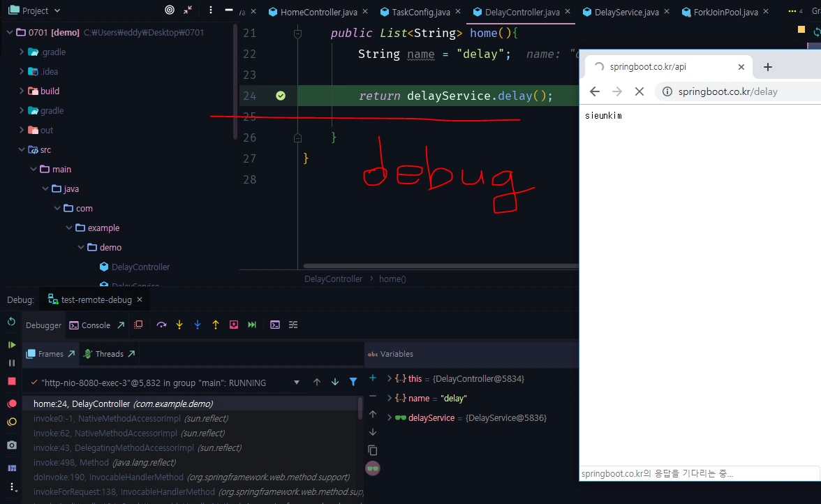Expand the delayService variable
The image size is (821, 504).
click(x=389, y=417)
